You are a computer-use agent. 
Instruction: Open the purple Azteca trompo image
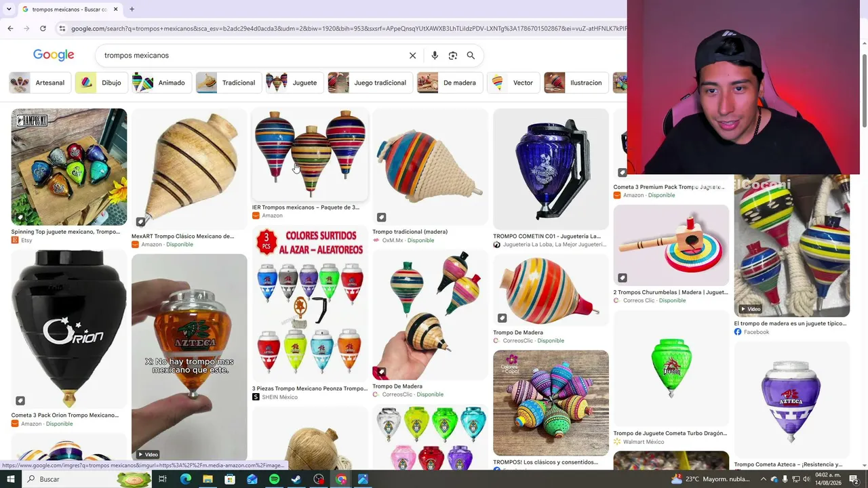(x=792, y=401)
